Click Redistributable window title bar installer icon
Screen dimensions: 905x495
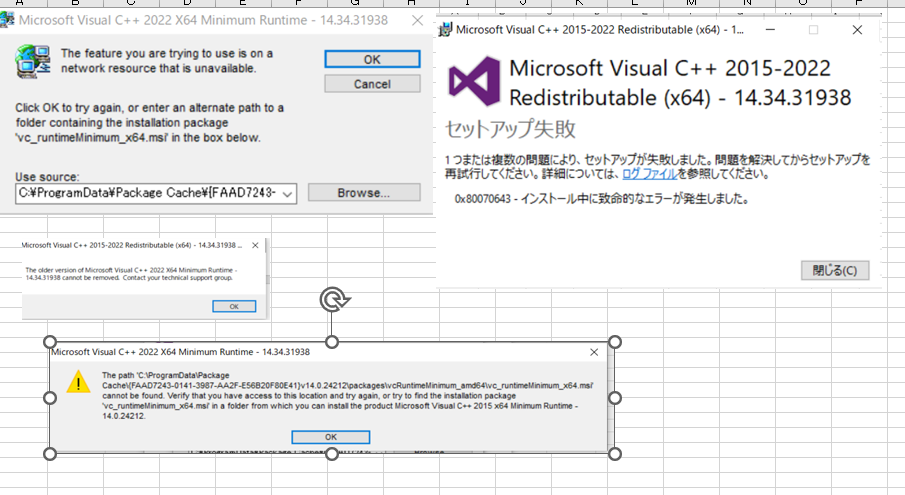pyautogui.click(x=445, y=30)
